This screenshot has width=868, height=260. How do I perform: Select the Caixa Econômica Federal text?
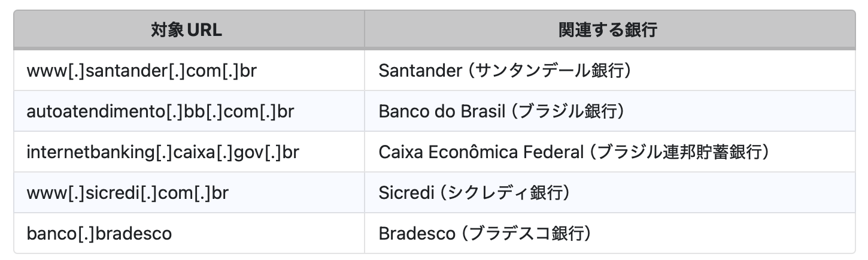tap(480, 152)
